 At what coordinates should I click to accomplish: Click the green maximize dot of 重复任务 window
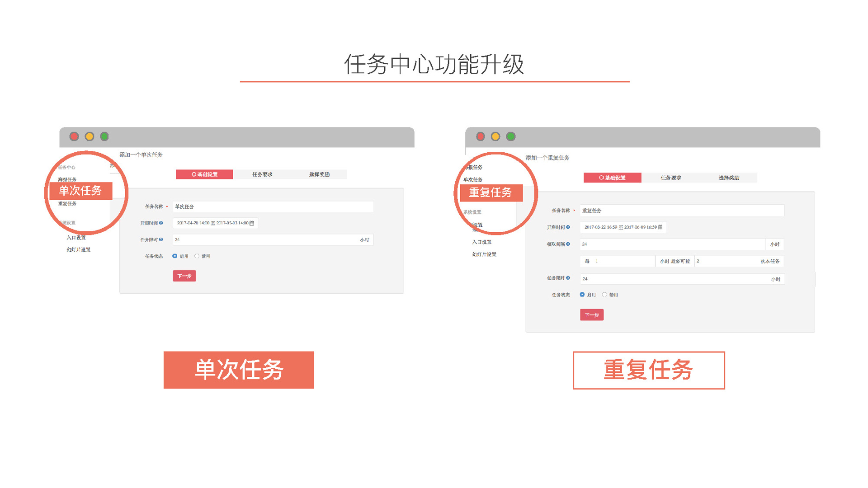point(511,136)
